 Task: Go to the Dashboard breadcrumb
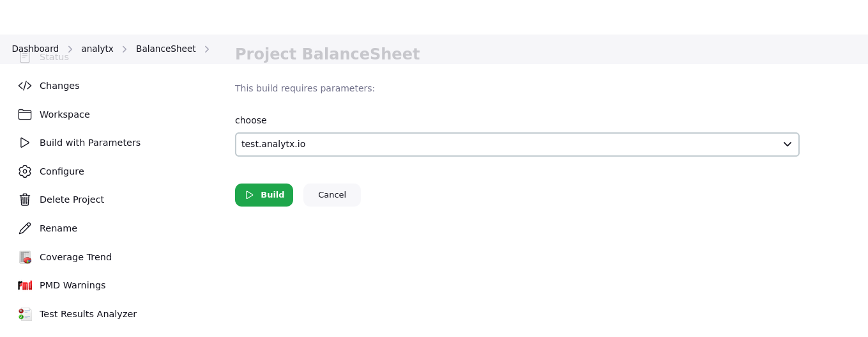tap(35, 49)
